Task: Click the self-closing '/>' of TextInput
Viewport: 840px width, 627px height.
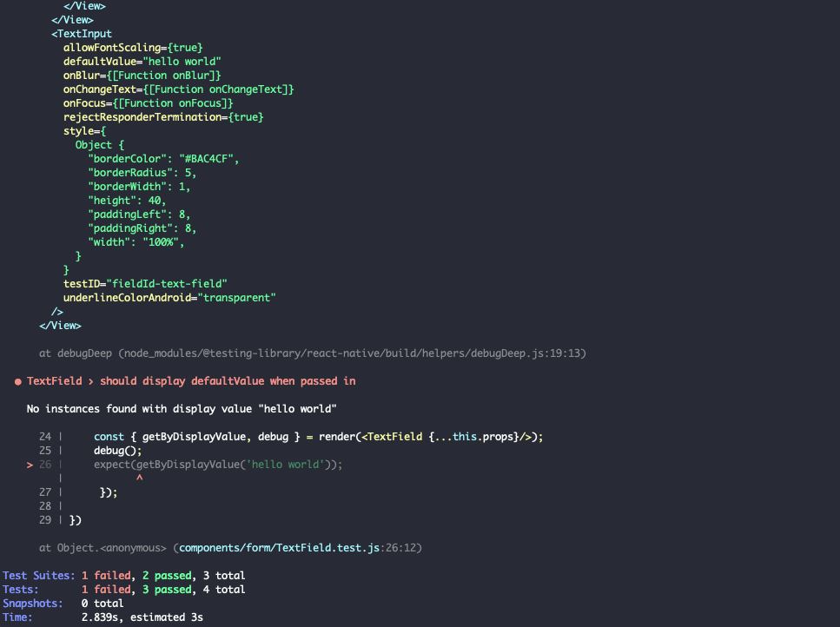Action: pos(57,312)
